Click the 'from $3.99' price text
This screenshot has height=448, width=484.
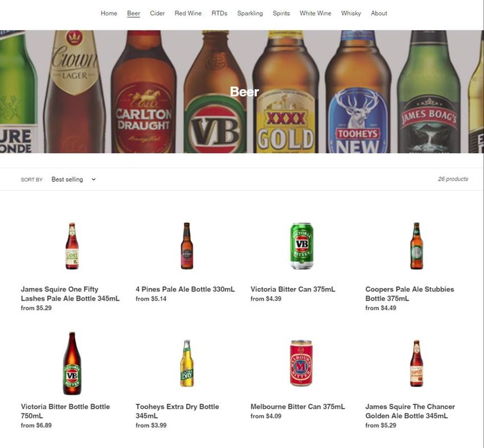click(151, 425)
